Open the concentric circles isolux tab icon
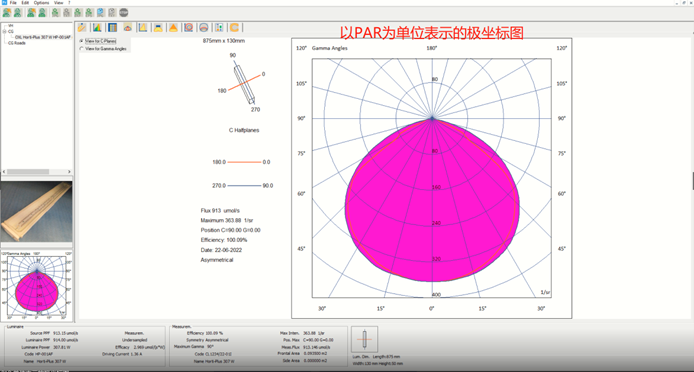694x372 pixels. (189, 27)
